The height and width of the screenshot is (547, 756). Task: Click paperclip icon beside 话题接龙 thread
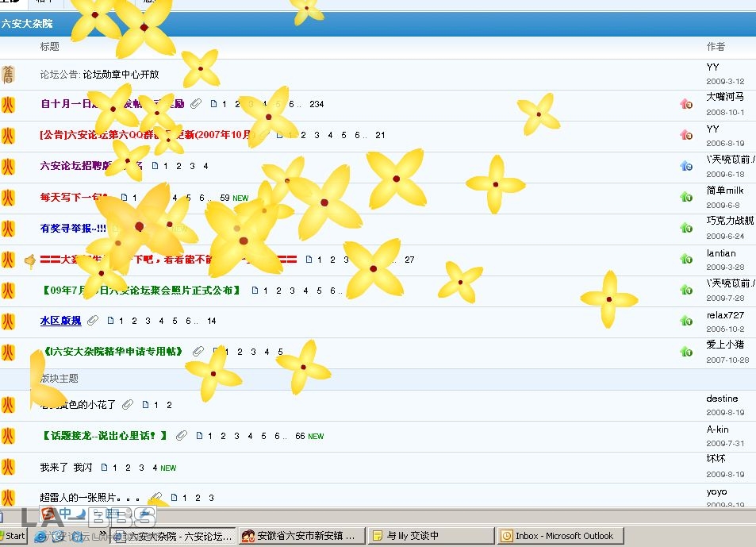(182, 436)
